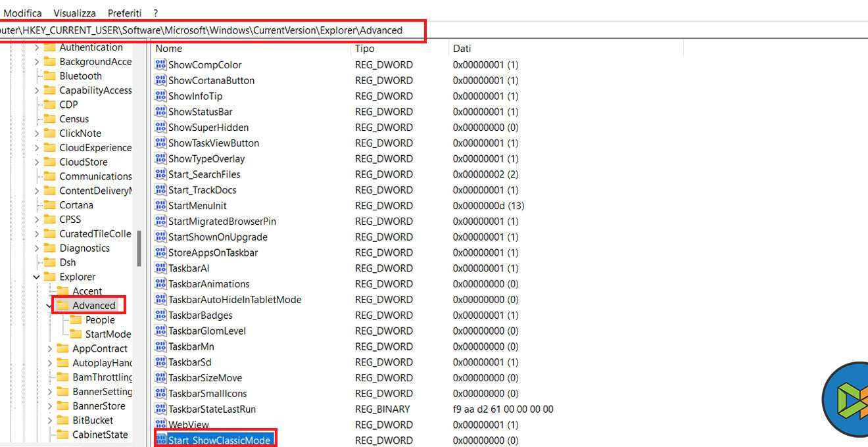
Task: Click the TaskbarAnimations value icon
Action: point(160,284)
